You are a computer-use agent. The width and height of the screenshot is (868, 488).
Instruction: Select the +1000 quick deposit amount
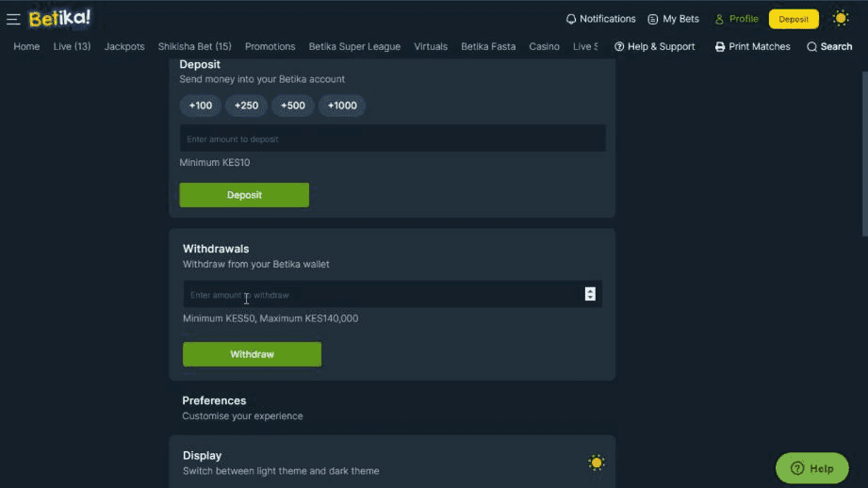point(342,106)
